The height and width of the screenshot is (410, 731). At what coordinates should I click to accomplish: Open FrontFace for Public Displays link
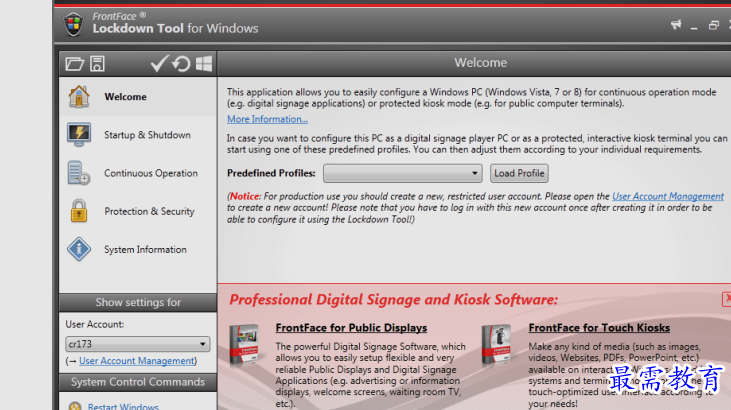click(351, 328)
